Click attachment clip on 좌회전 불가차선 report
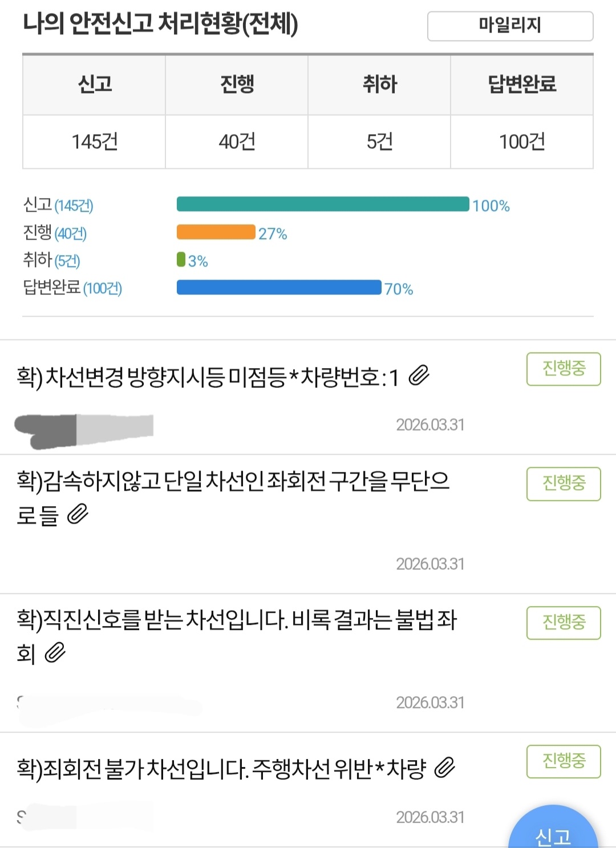The image size is (616, 848). pos(444,768)
